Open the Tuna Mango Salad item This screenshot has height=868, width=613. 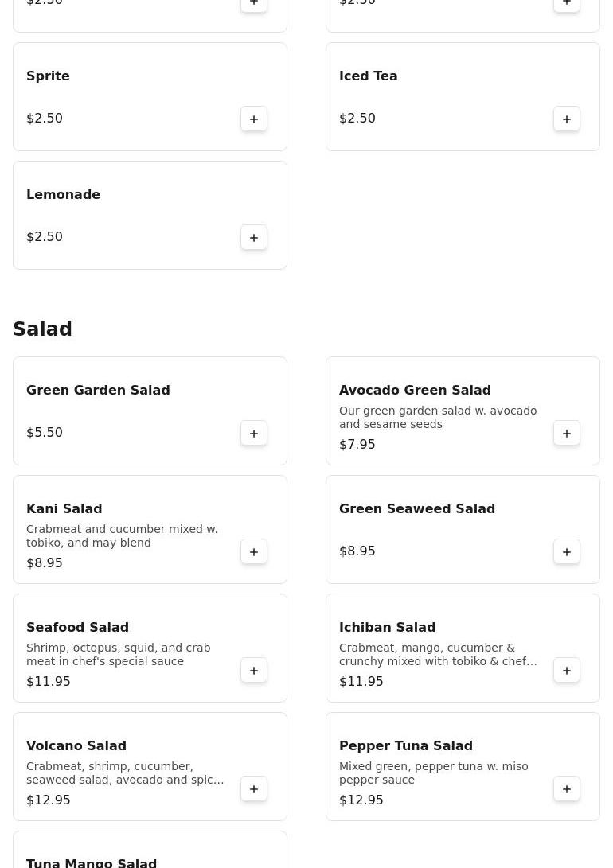(x=92, y=862)
